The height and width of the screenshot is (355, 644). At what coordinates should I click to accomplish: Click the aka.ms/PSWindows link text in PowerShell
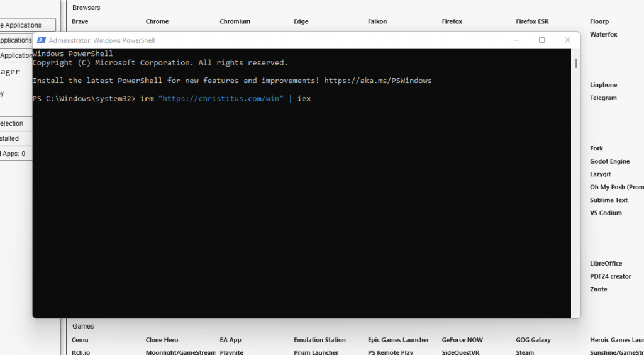[378, 81]
